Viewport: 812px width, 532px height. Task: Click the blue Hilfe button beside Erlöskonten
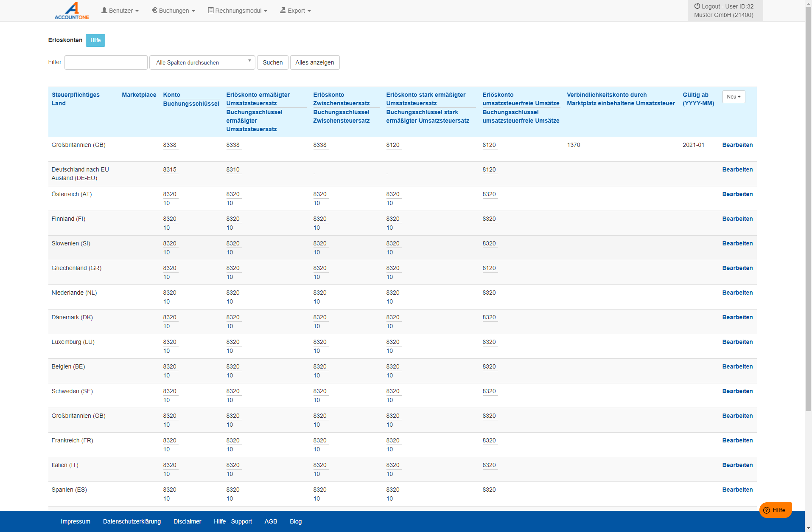[95, 40]
